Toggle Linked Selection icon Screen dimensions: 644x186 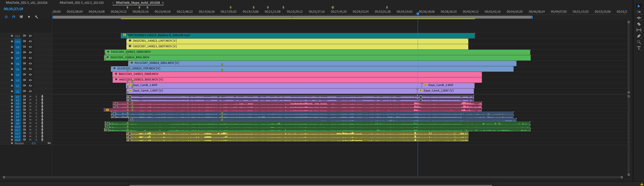click(x=21, y=17)
